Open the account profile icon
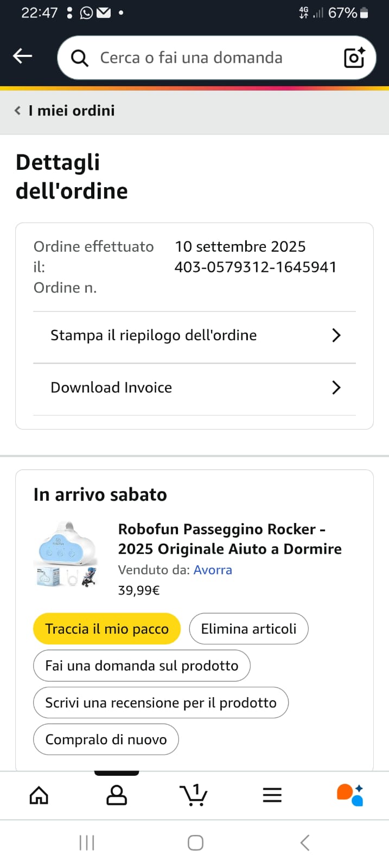The height and width of the screenshot is (868, 389). pos(117,795)
